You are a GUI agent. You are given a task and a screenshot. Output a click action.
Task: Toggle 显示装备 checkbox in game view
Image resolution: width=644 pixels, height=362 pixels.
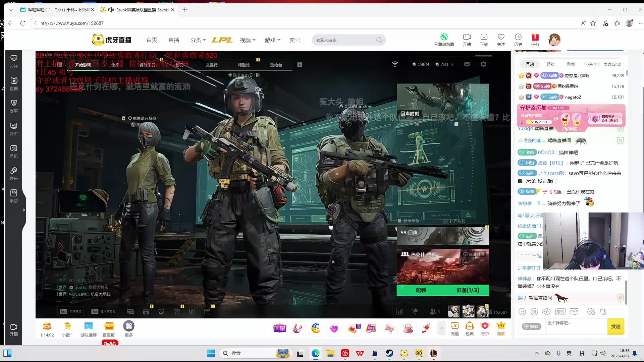(x=399, y=221)
